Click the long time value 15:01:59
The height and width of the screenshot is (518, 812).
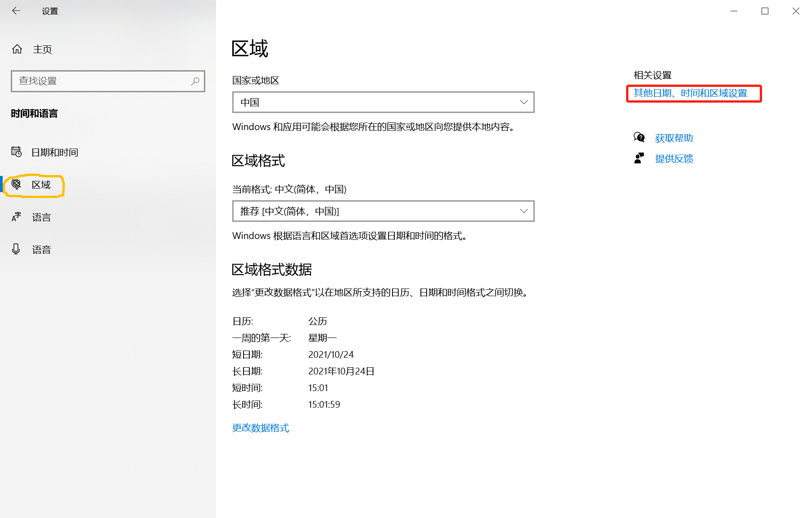(x=324, y=405)
